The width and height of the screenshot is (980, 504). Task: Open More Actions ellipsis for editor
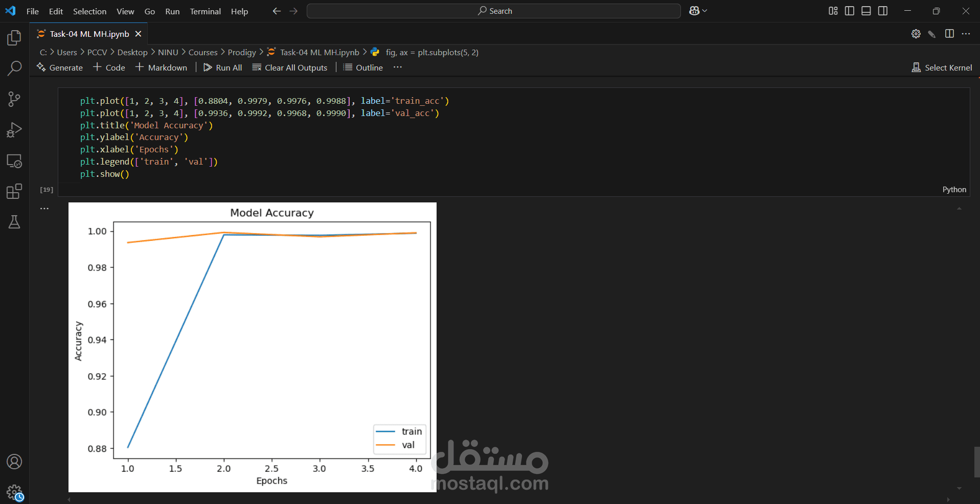pos(966,34)
